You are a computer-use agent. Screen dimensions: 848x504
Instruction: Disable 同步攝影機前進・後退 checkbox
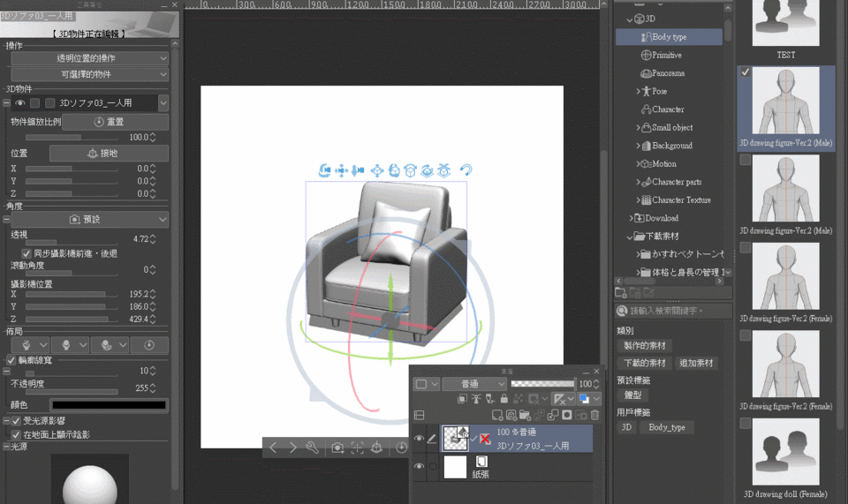click(26, 253)
